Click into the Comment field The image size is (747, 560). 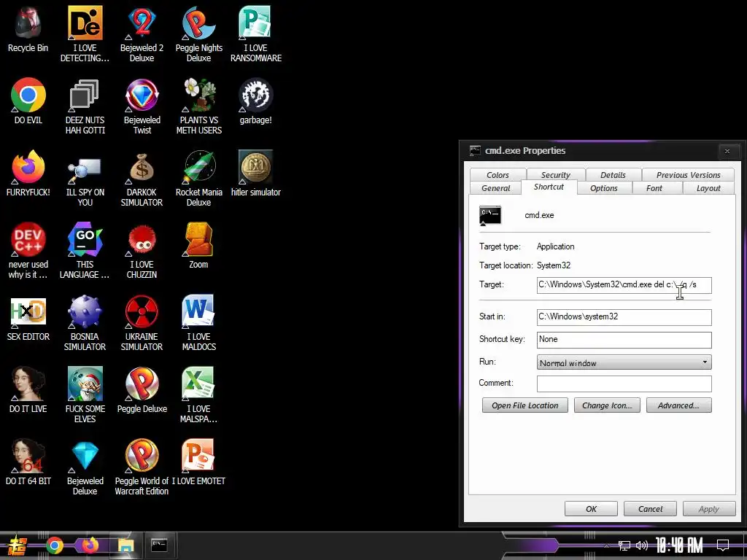tap(624, 384)
